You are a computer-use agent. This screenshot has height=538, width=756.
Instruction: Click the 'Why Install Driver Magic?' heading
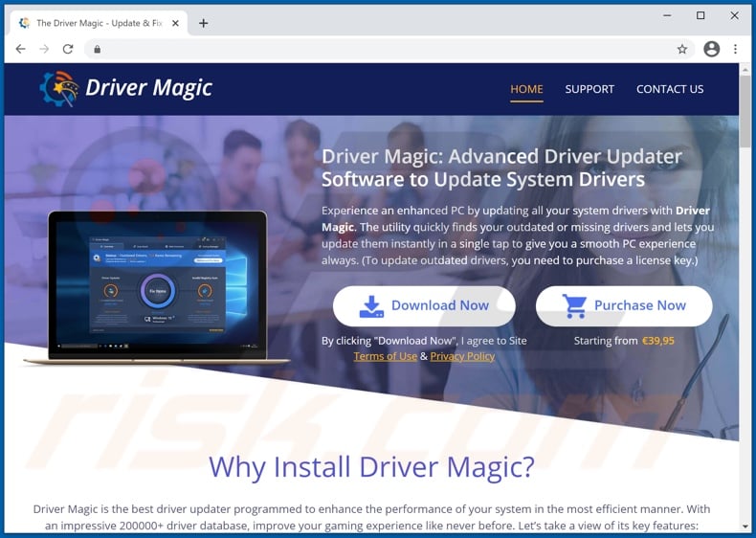pos(371,466)
